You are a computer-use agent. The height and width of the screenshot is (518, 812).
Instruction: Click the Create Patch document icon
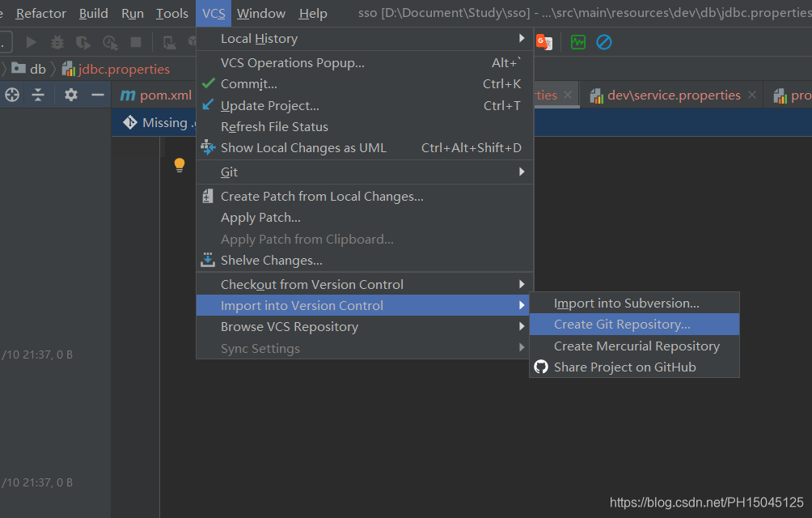pyautogui.click(x=208, y=197)
